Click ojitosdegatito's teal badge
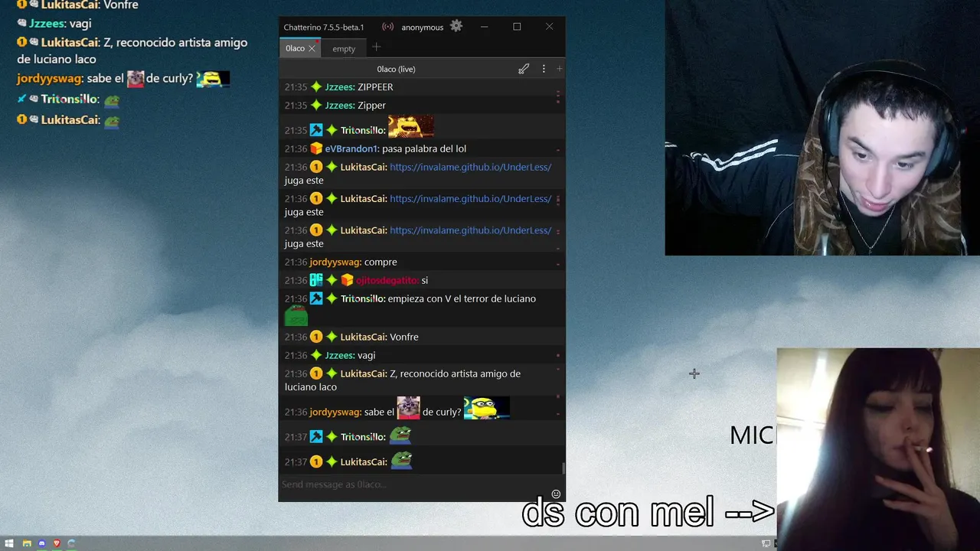 (315, 280)
